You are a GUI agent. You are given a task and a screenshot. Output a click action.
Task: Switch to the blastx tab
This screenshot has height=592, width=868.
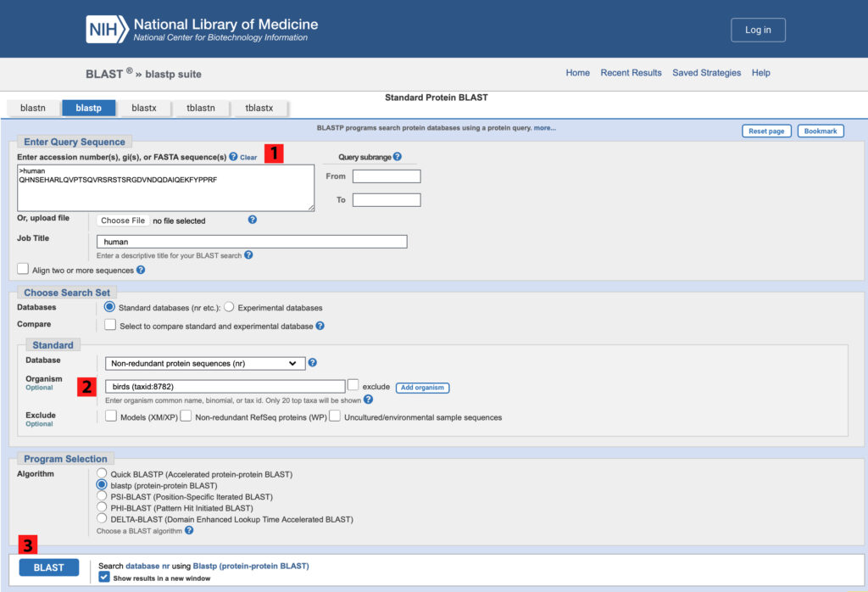(x=144, y=108)
